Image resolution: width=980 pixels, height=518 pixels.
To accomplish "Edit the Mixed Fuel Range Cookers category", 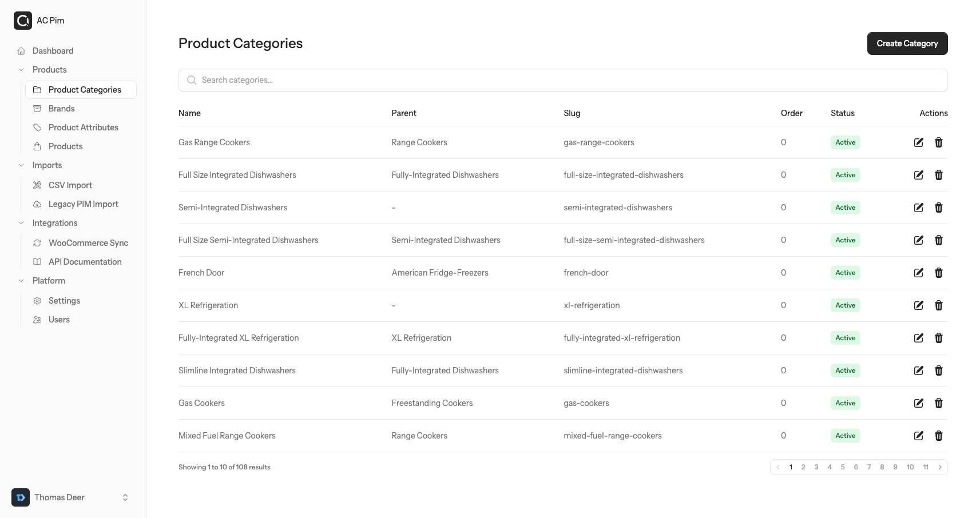I will click(x=918, y=436).
